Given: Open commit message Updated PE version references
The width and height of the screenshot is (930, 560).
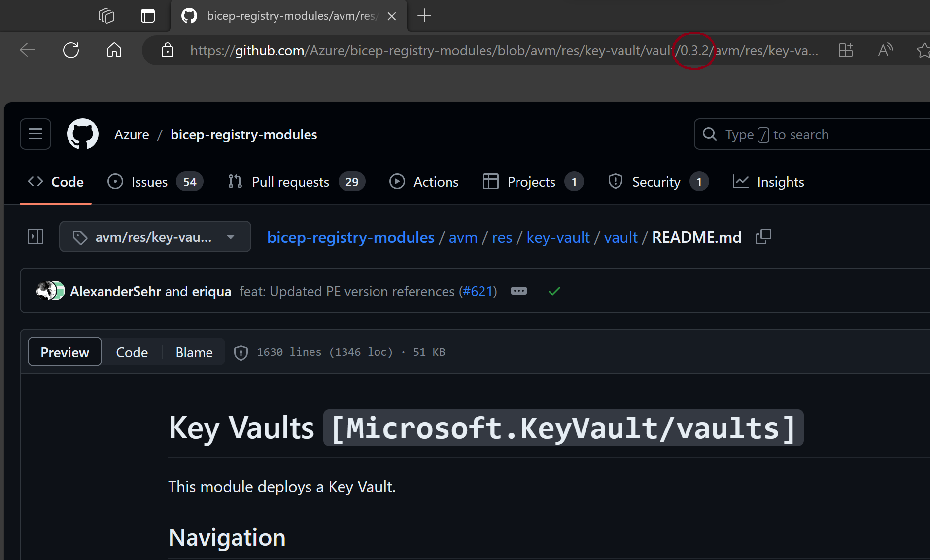Looking at the screenshot, I should [x=347, y=291].
